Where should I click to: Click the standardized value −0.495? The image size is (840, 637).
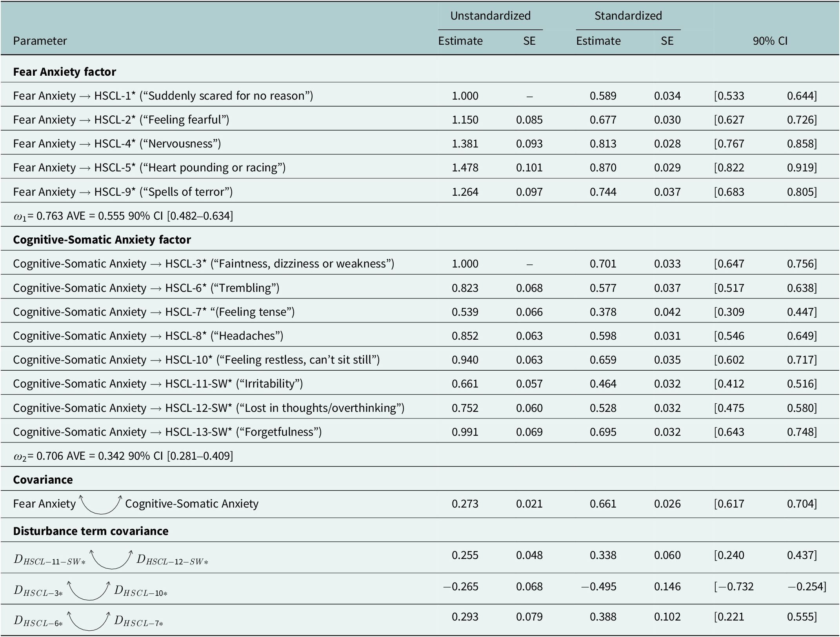tap(599, 586)
